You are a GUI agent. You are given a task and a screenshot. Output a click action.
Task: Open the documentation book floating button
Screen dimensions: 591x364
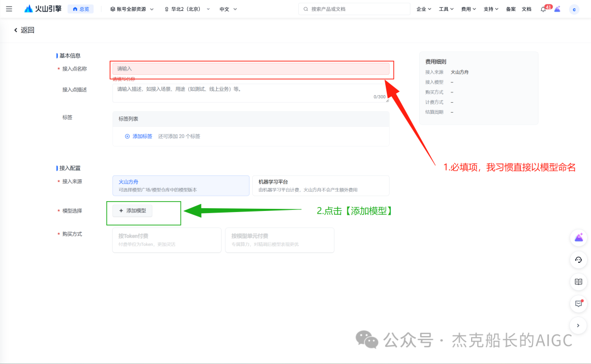pos(578,281)
